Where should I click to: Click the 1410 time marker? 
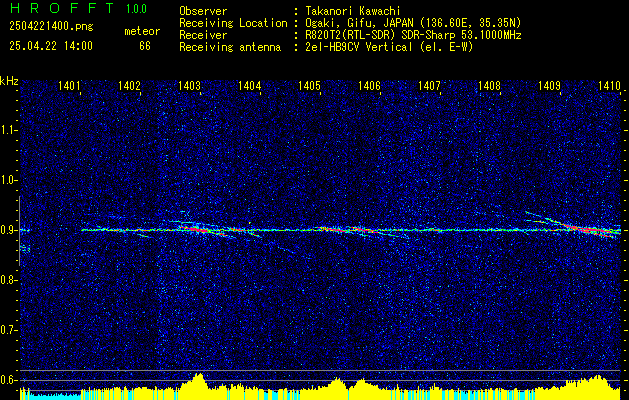click(x=609, y=85)
